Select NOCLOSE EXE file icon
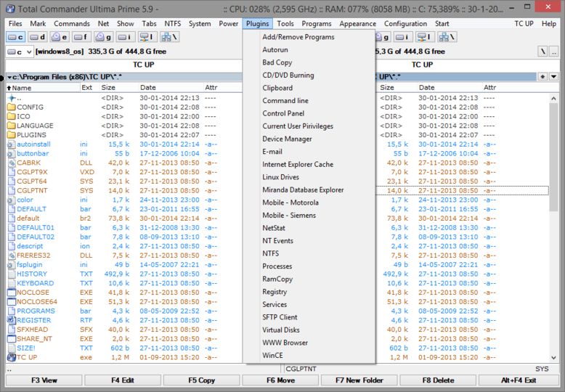Viewport: 565px width, 392px height. (x=11, y=293)
